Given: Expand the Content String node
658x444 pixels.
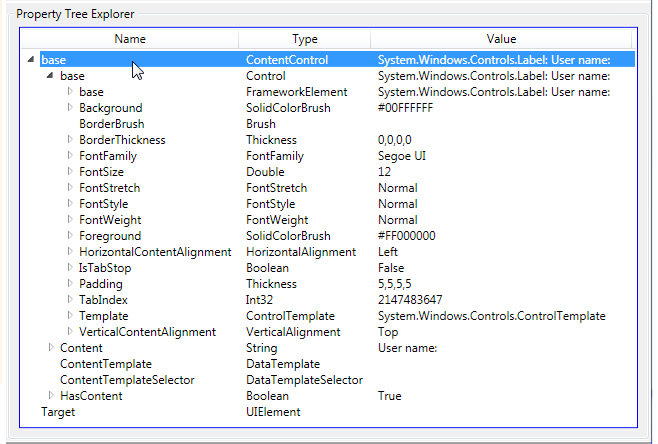Looking at the screenshot, I should pyautogui.click(x=51, y=347).
